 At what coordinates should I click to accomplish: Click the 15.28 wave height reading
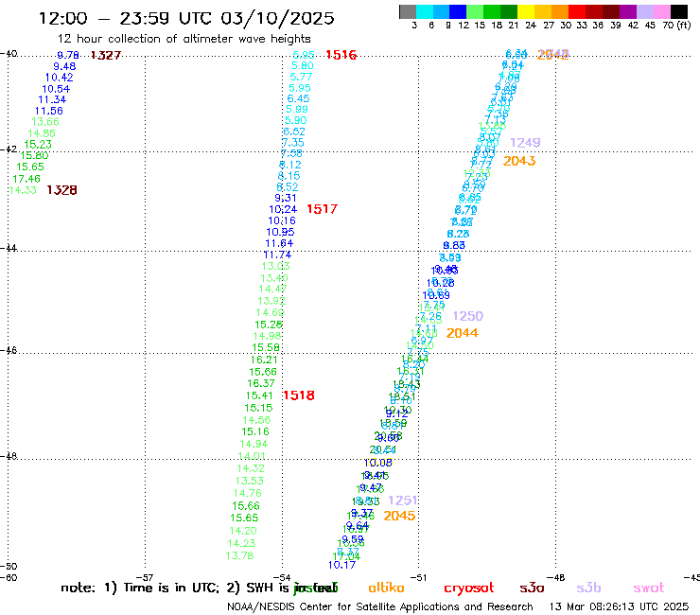coord(269,325)
